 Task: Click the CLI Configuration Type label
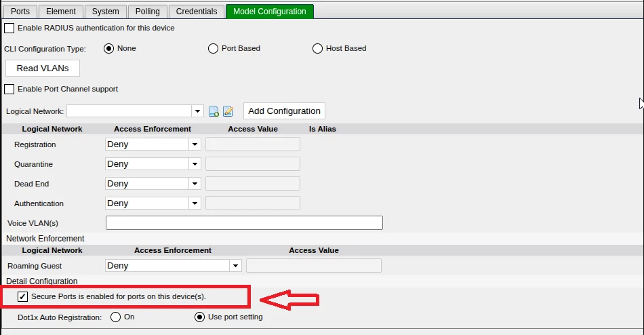point(45,49)
